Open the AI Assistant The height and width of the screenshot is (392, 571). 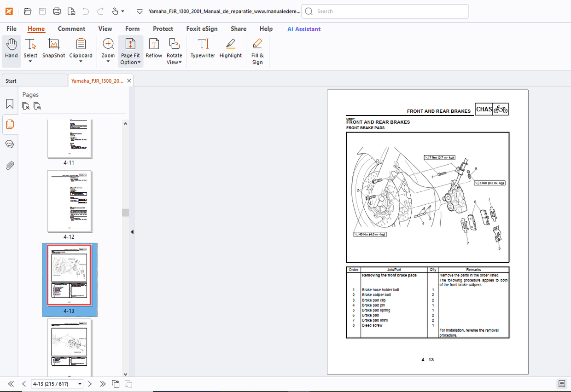coord(304,29)
